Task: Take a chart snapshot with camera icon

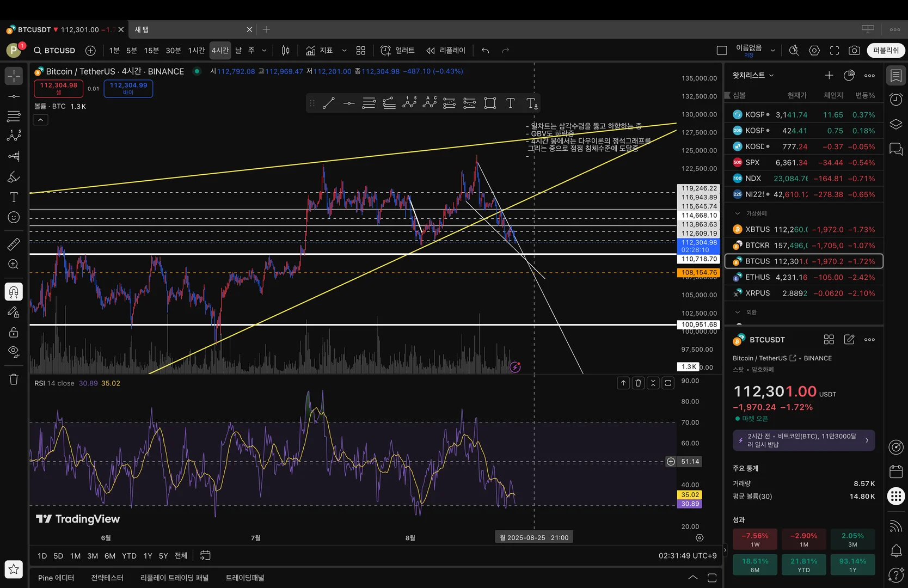Action: [x=854, y=51]
